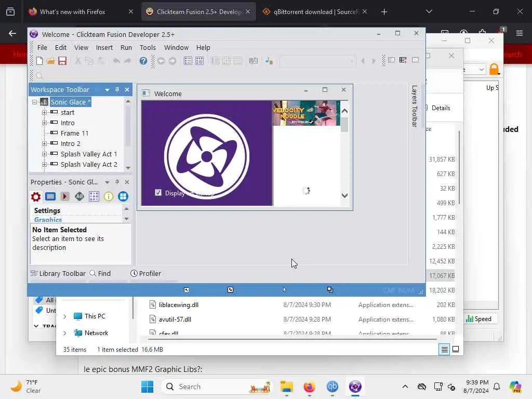Open the Help menu
This screenshot has width=532, height=399.
(203, 47)
